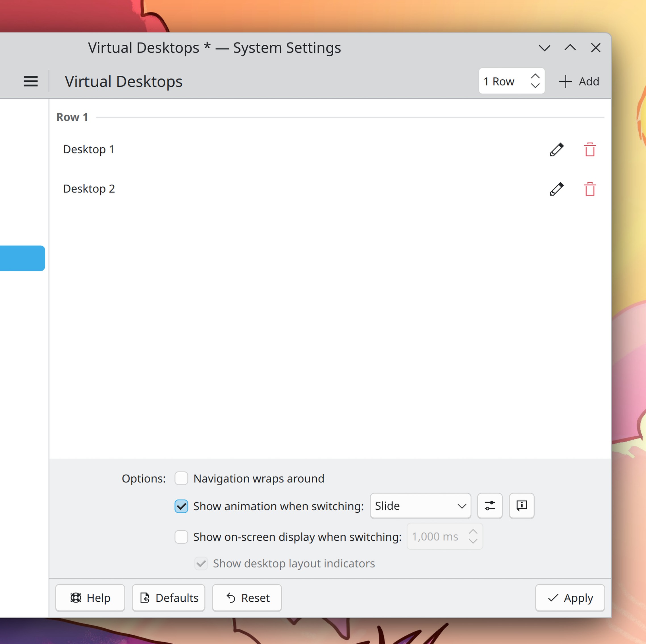Click the Reset button
646x644 pixels.
coord(247,598)
